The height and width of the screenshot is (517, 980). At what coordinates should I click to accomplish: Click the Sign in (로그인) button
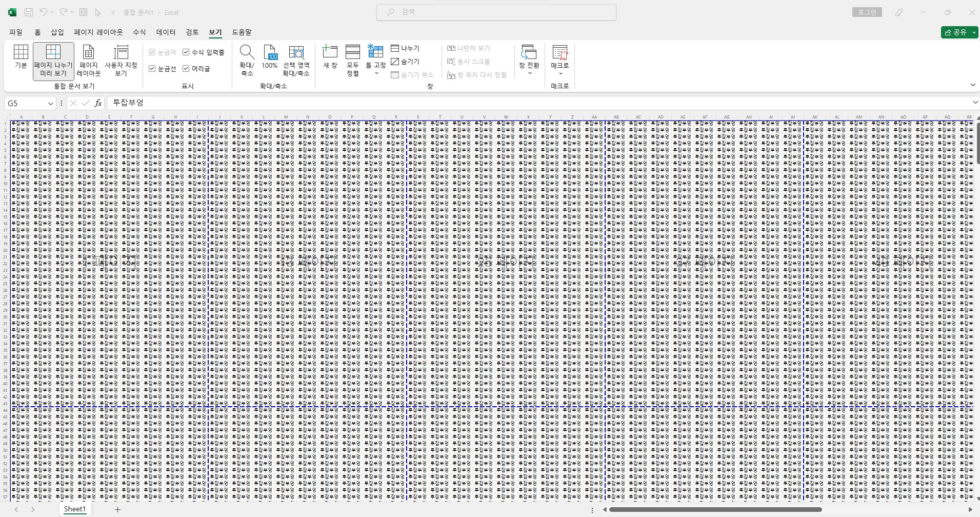point(867,12)
